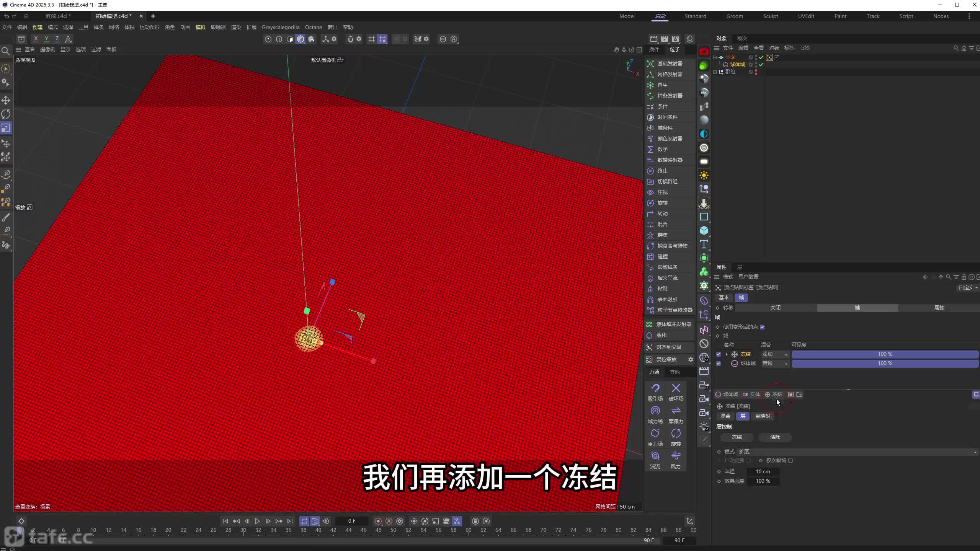
Task: Switch to the 重映射 tab
Action: tap(762, 416)
